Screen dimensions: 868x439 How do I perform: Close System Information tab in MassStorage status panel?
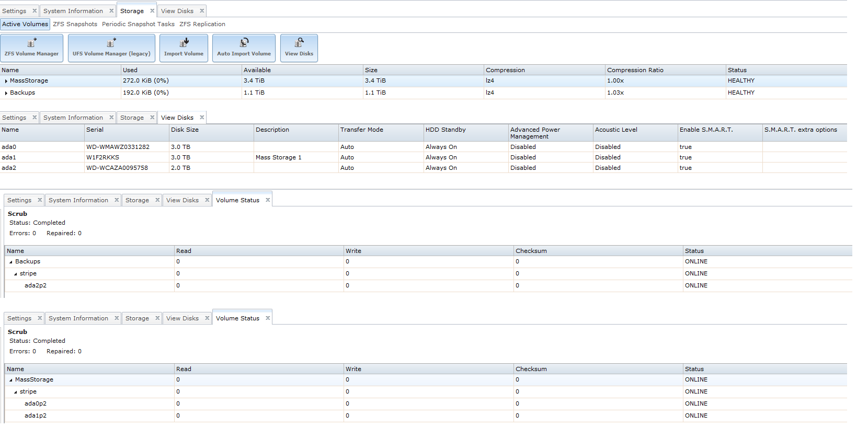[x=117, y=318]
